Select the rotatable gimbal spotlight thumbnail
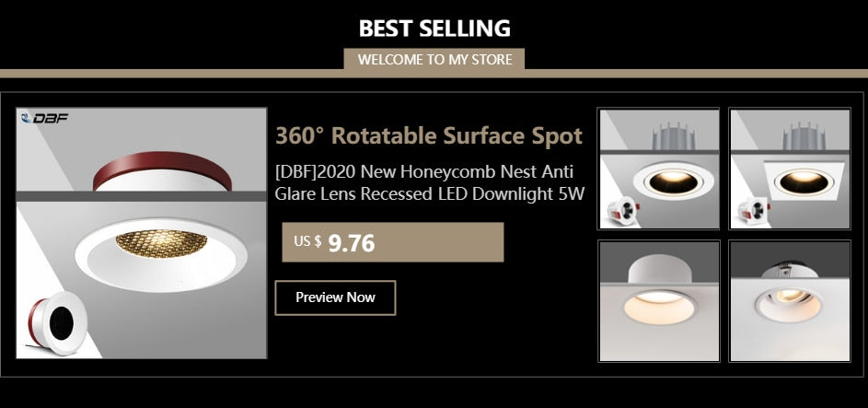This screenshot has width=868, height=408. coord(790,301)
